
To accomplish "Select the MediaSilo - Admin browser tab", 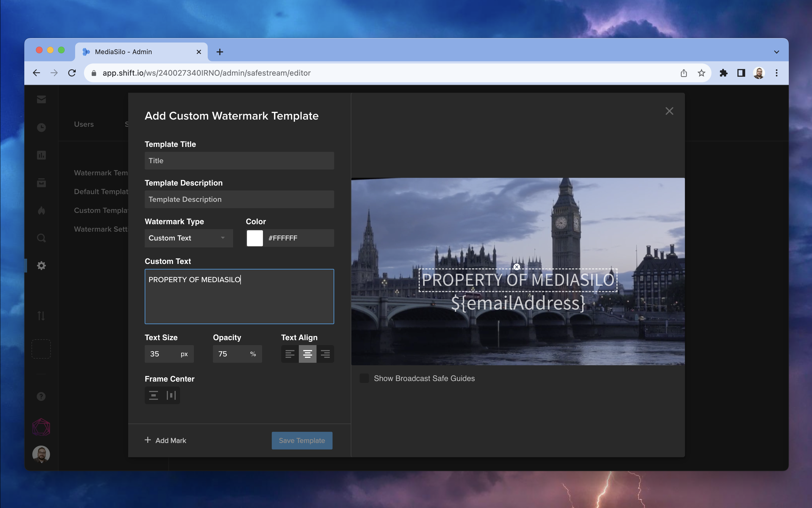I will tap(141, 52).
